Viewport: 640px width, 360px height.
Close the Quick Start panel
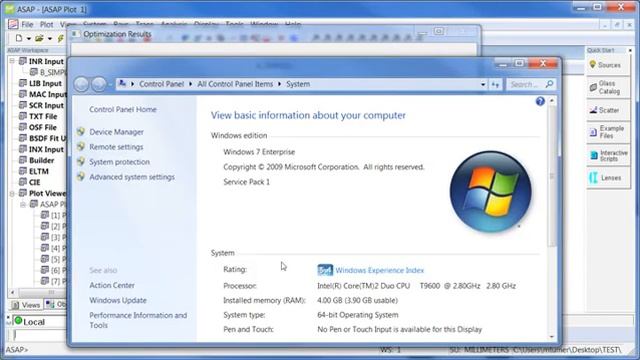(x=630, y=50)
